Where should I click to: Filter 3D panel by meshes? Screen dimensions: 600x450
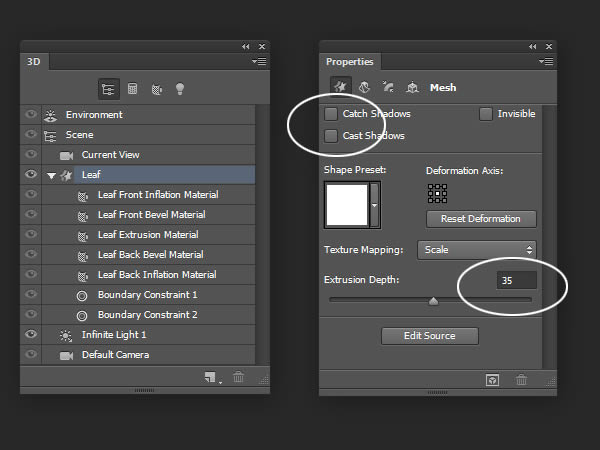(x=132, y=89)
